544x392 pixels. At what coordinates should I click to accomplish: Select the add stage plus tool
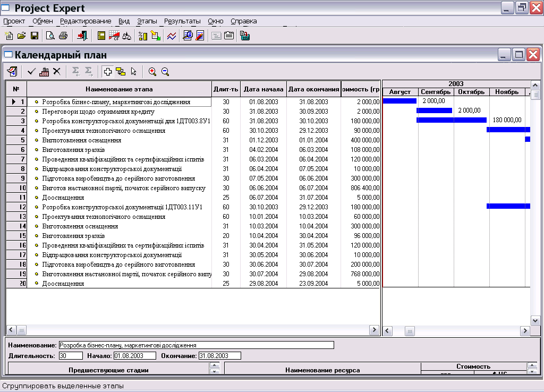108,72
